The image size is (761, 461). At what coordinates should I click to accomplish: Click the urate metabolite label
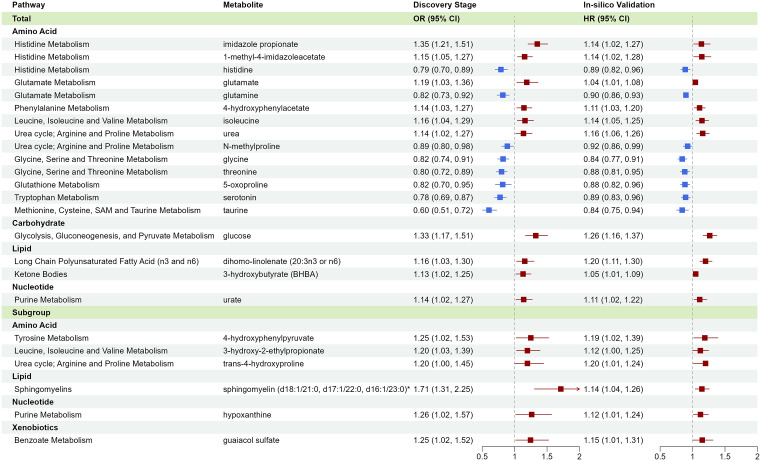(232, 300)
